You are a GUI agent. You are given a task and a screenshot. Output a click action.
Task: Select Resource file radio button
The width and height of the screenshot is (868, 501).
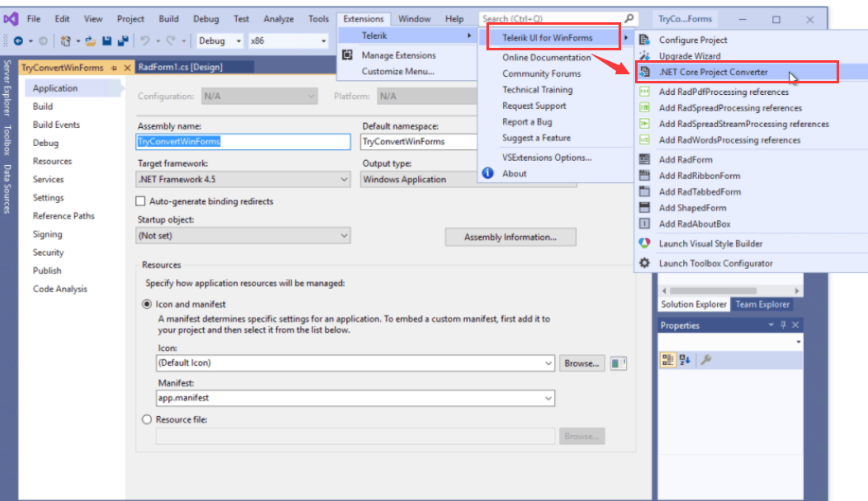click(147, 420)
